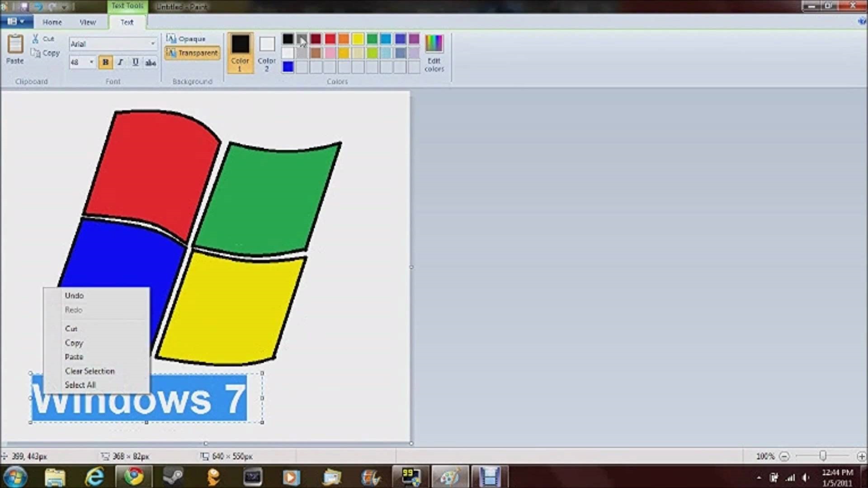
Task: Pick the black color swatch
Action: click(x=288, y=39)
